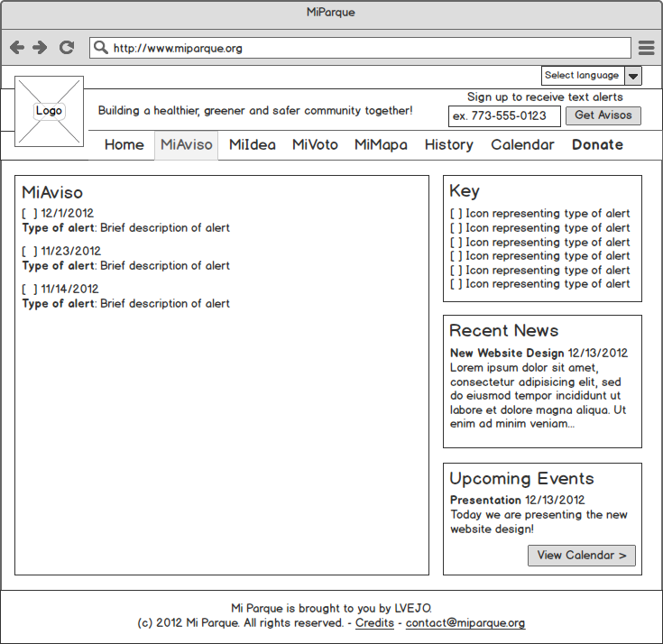The width and height of the screenshot is (663, 644).
Task: Select the MiAviso tab
Action: (187, 145)
